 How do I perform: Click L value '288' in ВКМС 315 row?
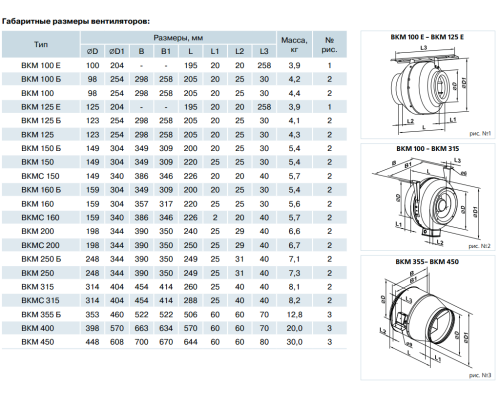click(x=190, y=300)
